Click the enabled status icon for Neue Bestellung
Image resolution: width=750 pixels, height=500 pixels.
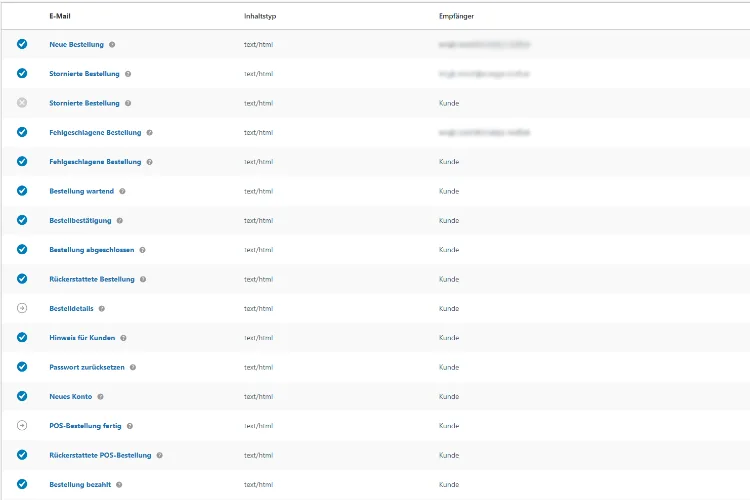tap(22, 44)
